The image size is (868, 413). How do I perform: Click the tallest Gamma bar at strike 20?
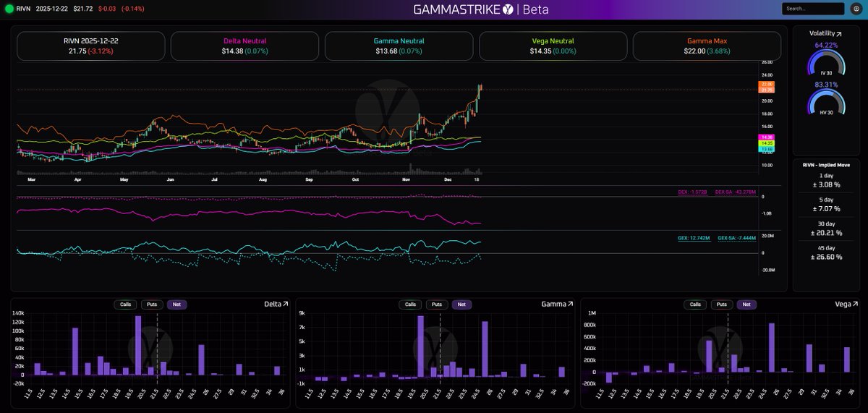(420, 346)
